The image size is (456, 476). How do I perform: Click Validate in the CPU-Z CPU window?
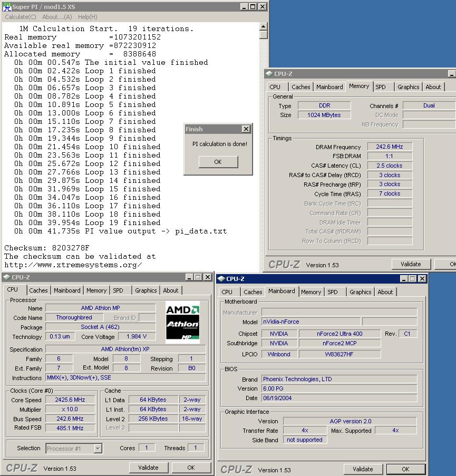click(x=148, y=468)
